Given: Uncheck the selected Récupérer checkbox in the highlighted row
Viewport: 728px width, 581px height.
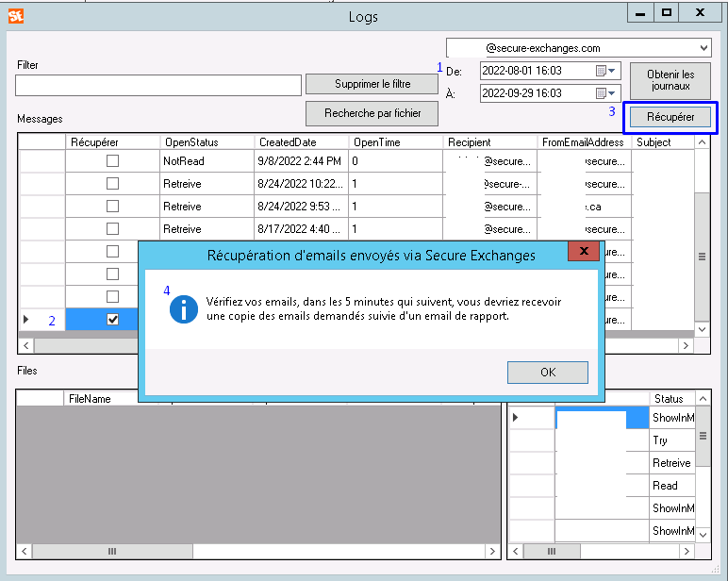Looking at the screenshot, I should [x=112, y=320].
